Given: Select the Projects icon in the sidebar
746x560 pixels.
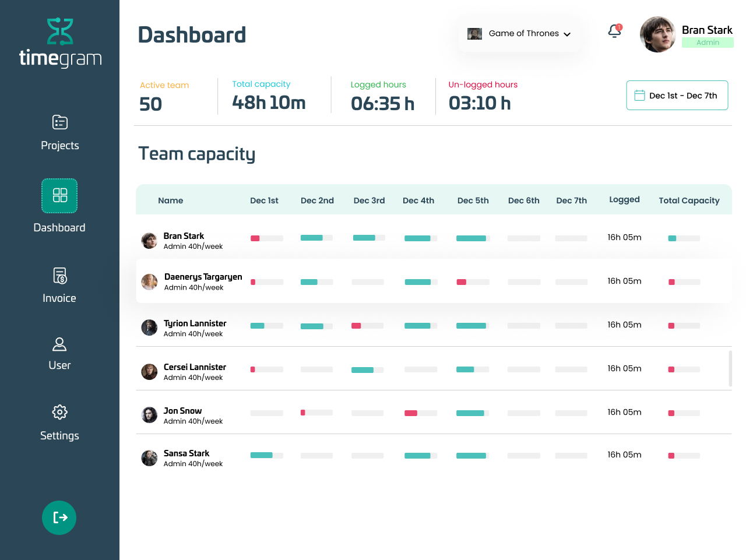Looking at the screenshot, I should point(59,122).
